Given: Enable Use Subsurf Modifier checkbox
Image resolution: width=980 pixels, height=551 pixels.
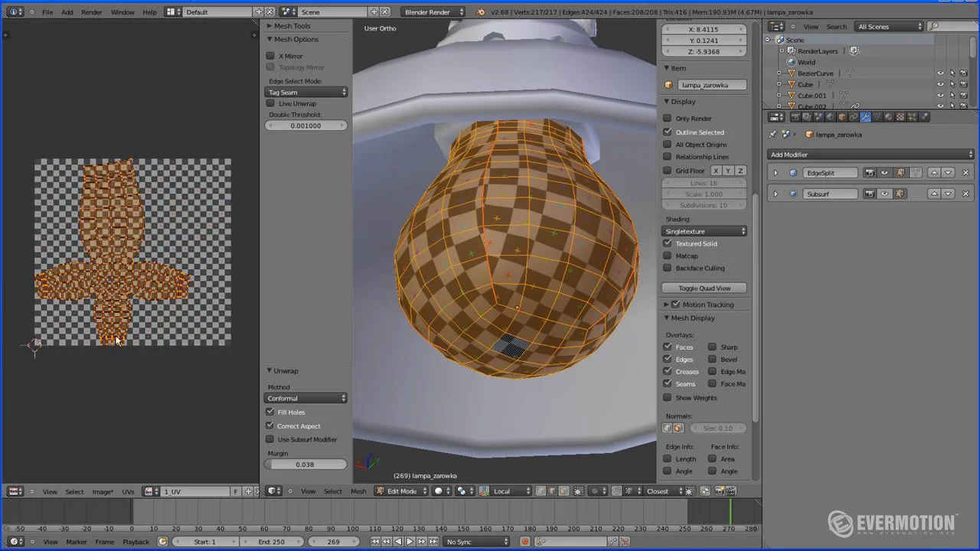Looking at the screenshot, I should [x=270, y=439].
